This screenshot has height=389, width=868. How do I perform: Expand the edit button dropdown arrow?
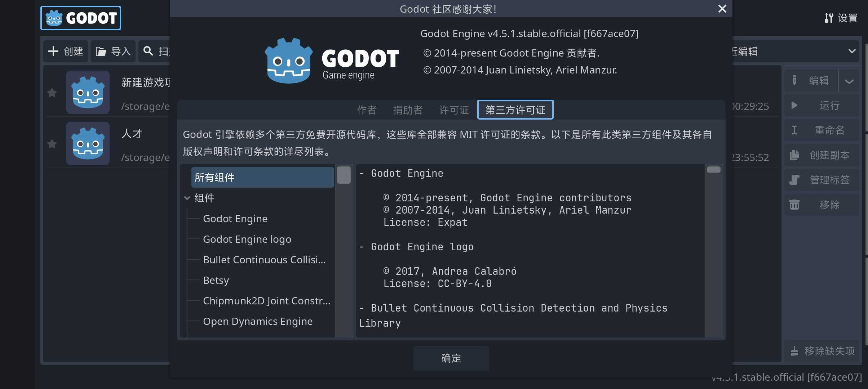tap(849, 81)
